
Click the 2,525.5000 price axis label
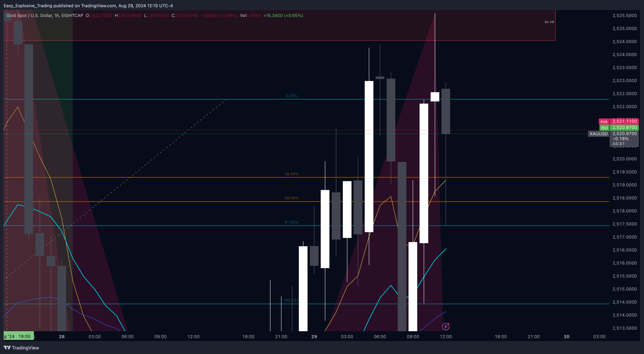(x=624, y=16)
